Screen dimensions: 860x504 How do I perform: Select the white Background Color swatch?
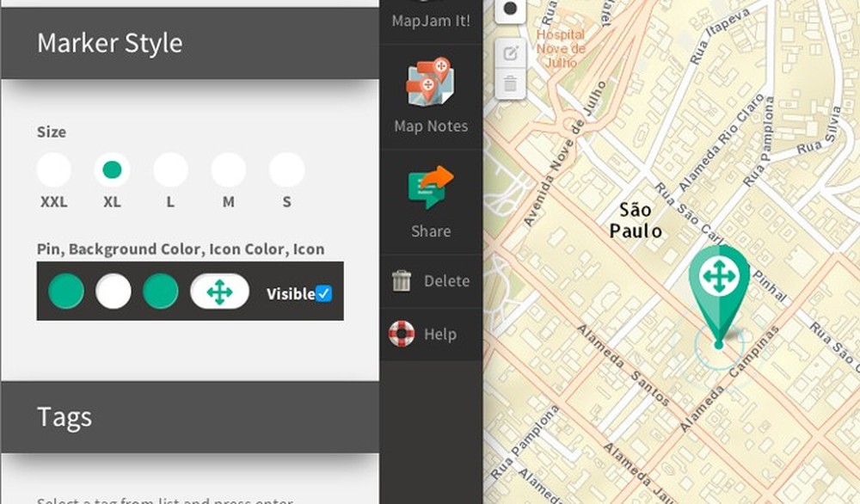[x=114, y=291]
